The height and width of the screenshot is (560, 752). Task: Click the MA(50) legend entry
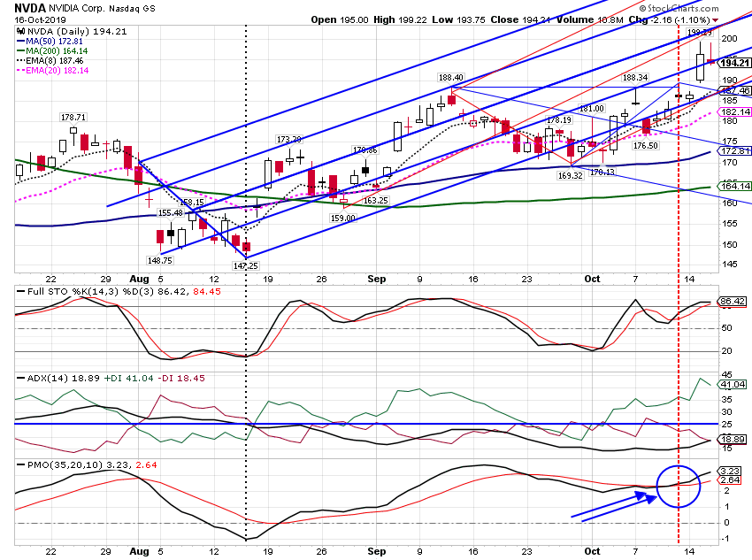coord(50,42)
